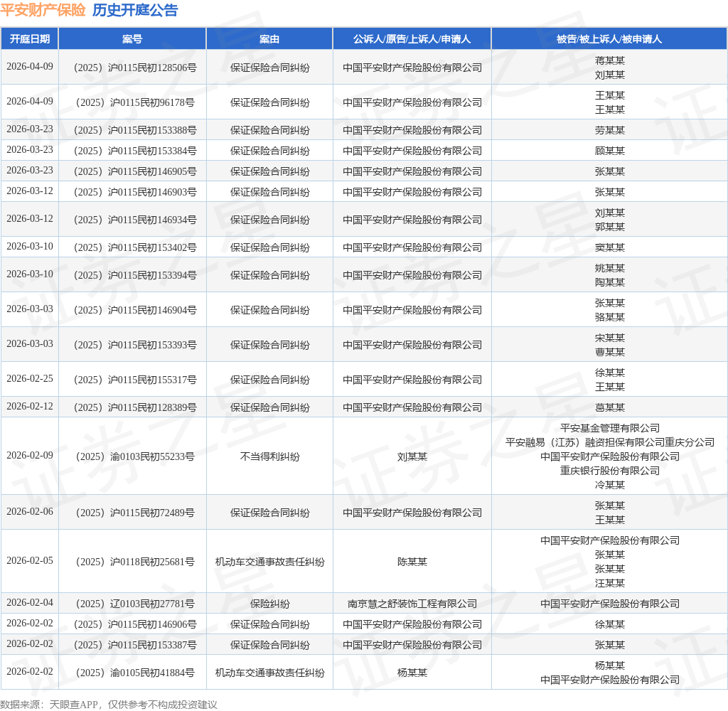Select the 开庭日期 column header
Viewport: 728px width, 711px height.
(29, 39)
